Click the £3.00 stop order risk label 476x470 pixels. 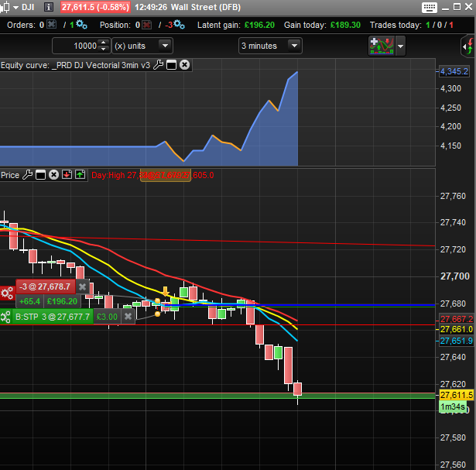point(107,317)
